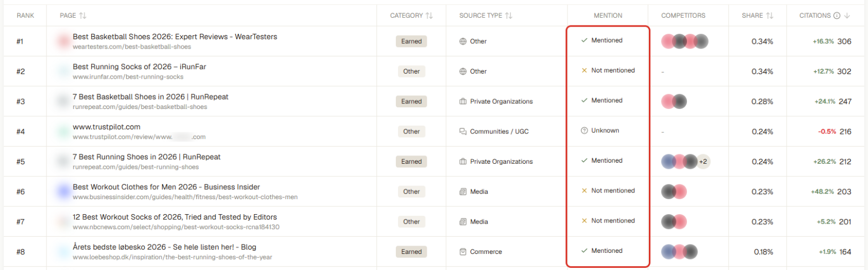Click the +48.2% citation change
Image resolution: width=868 pixels, height=270 pixels.
(823, 191)
